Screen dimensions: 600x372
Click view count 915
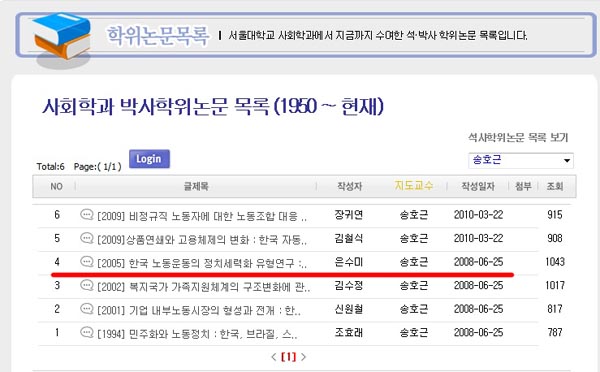pyautogui.click(x=555, y=215)
